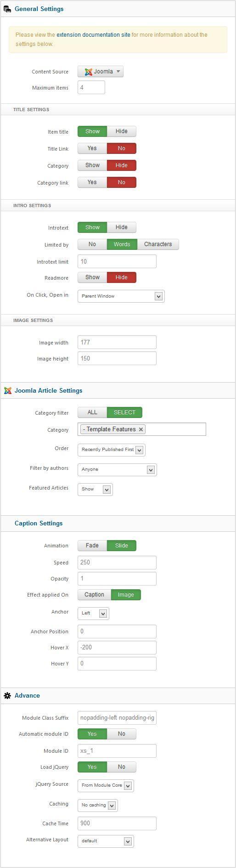
Task: Set Category link to Yes
Action: (92, 182)
